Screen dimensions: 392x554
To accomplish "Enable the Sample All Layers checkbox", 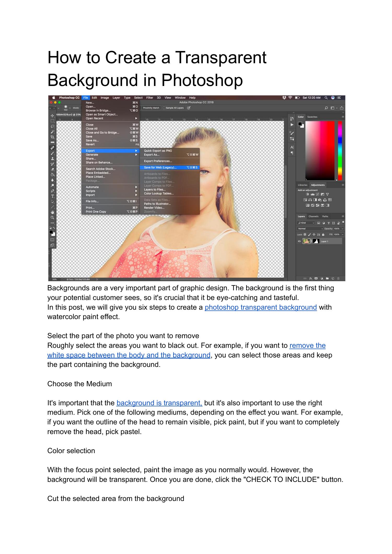I will click(x=164, y=108).
